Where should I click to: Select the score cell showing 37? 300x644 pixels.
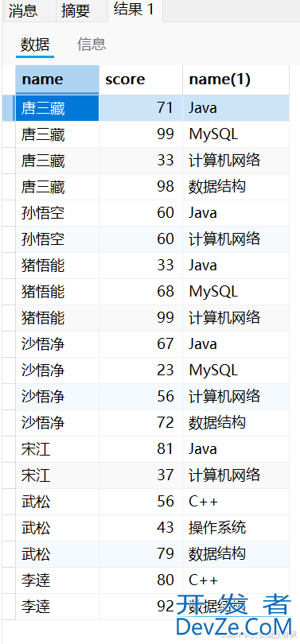coord(141,476)
